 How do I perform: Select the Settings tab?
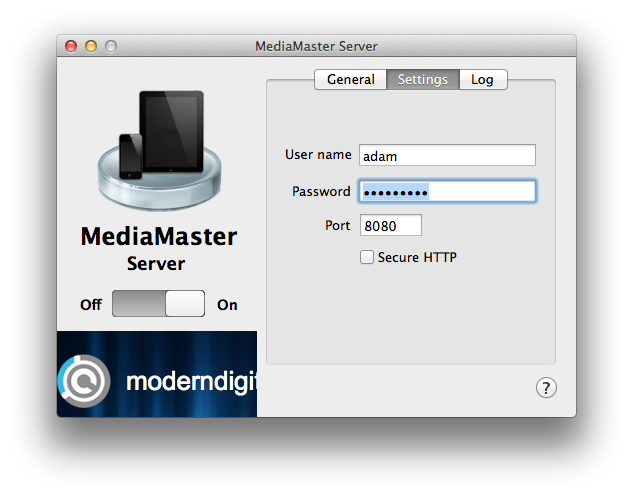[423, 80]
